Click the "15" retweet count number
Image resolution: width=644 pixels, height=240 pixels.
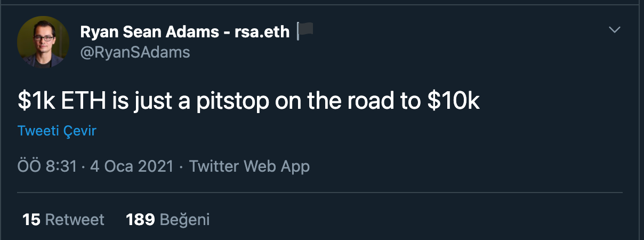click(31, 219)
